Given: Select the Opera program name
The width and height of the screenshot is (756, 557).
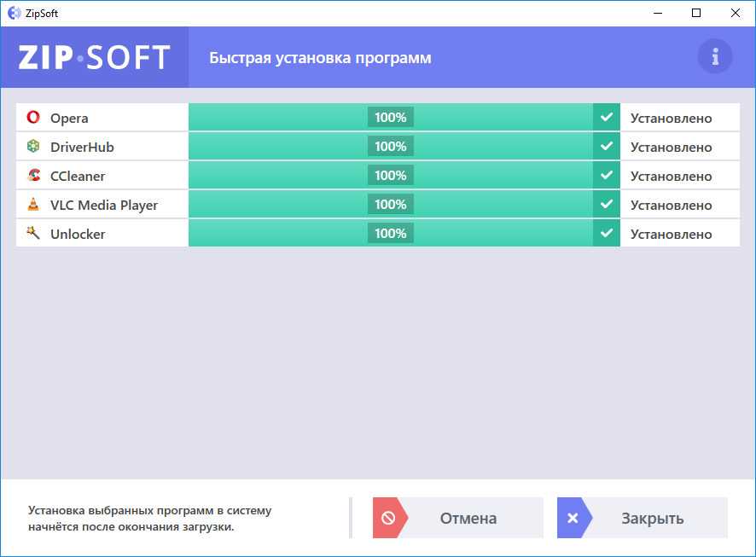Looking at the screenshot, I should pyautogui.click(x=69, y=119).
